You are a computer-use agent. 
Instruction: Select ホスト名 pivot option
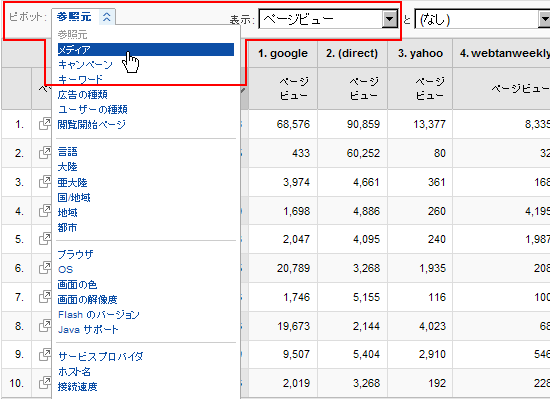point(74,371)
